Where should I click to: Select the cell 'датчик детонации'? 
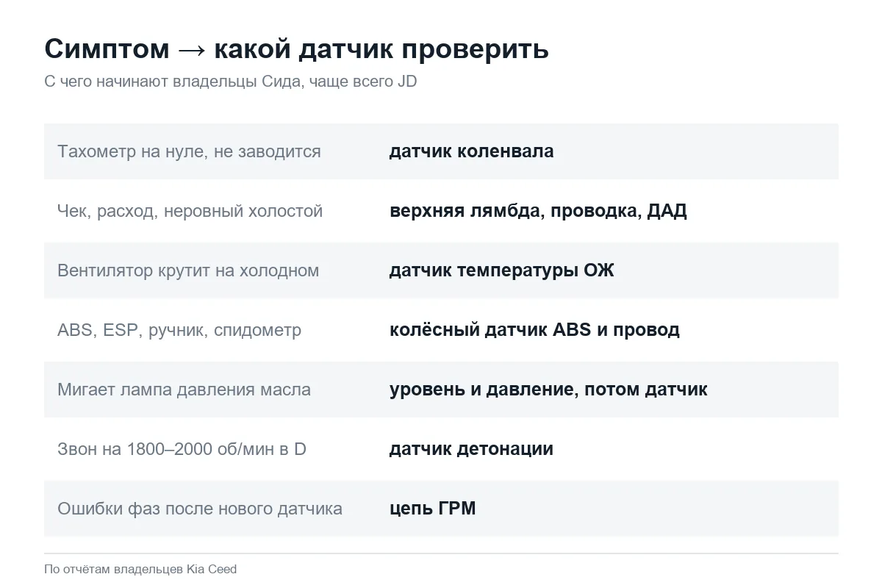471,449
